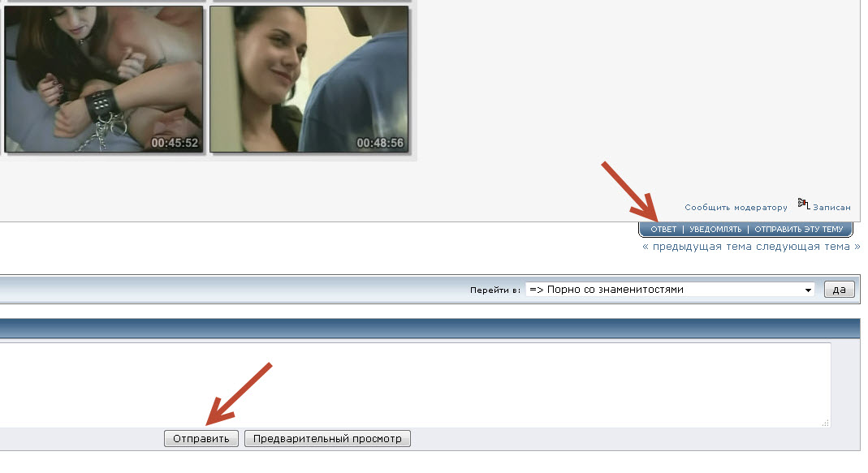
Task: Go to следующая тема link
Action: tap(803, 247)
